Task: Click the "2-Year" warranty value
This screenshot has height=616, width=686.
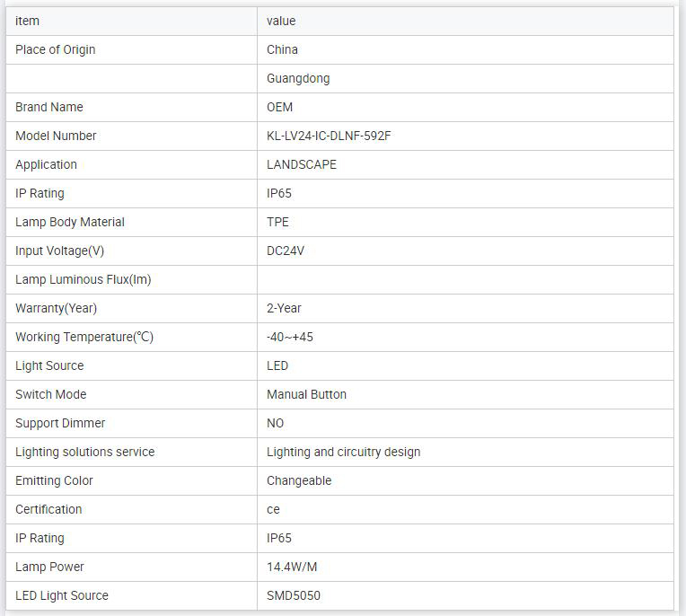Action: (x=284, y=308)
